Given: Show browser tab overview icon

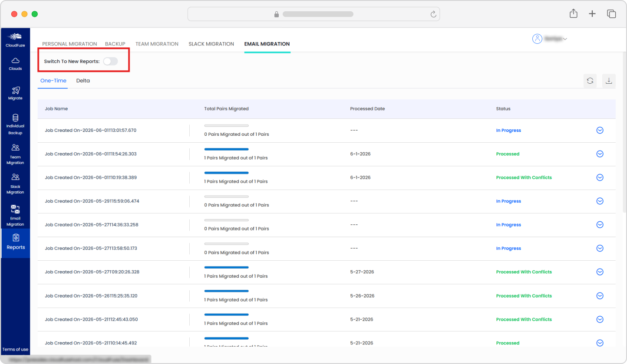Looking at the screenshot, I should [x=611, y=14].
